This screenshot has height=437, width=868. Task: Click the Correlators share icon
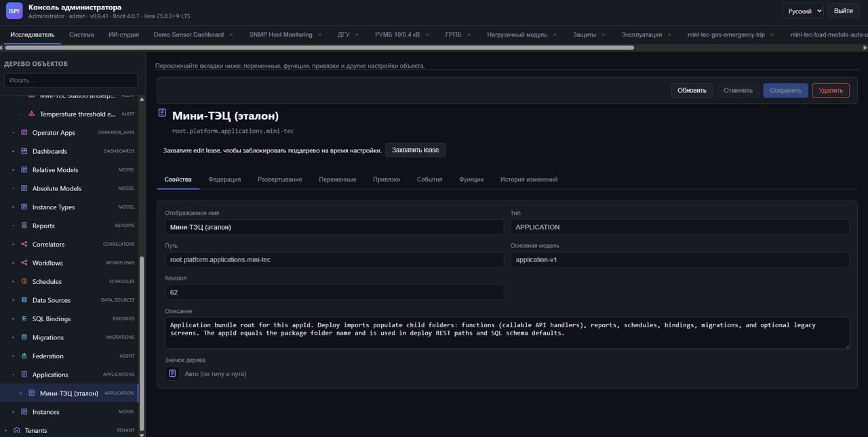[24, 245]
